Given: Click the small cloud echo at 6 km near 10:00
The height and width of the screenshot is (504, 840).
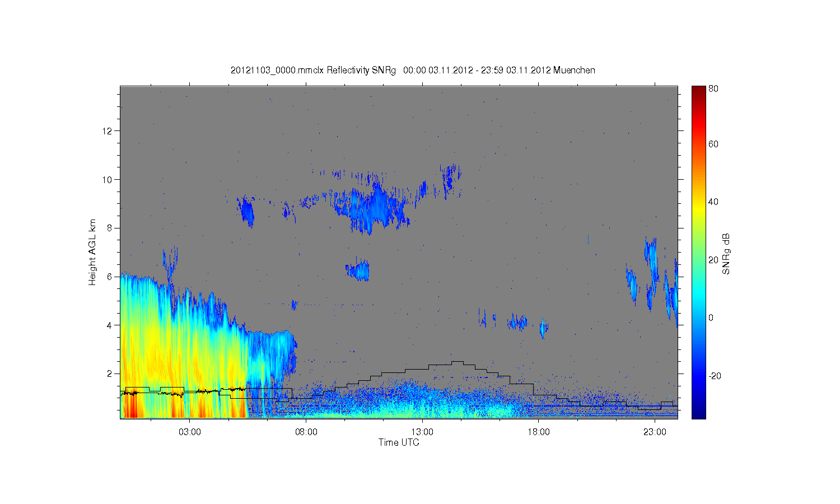Looking at the screenshot, I should coord(358,270).
